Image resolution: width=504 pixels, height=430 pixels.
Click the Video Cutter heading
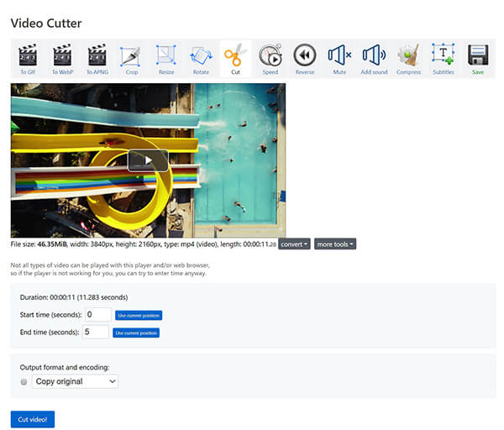[46, 24]
